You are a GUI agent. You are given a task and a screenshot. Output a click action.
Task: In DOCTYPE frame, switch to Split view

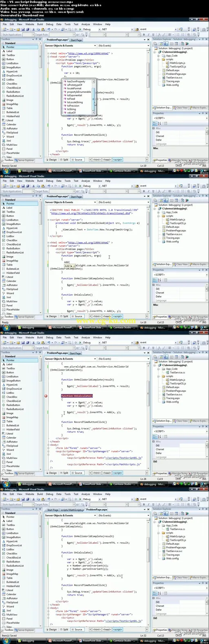point(64,316)
